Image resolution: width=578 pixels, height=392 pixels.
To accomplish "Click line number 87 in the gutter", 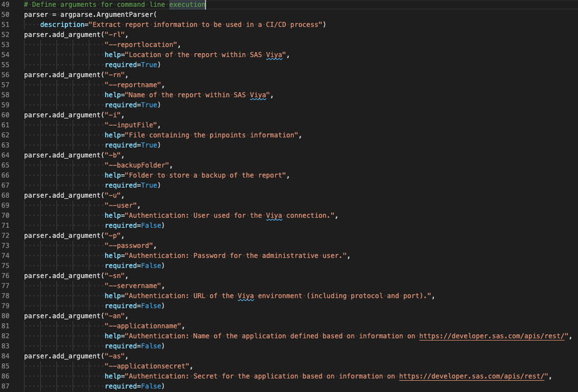I will (6, 386).
